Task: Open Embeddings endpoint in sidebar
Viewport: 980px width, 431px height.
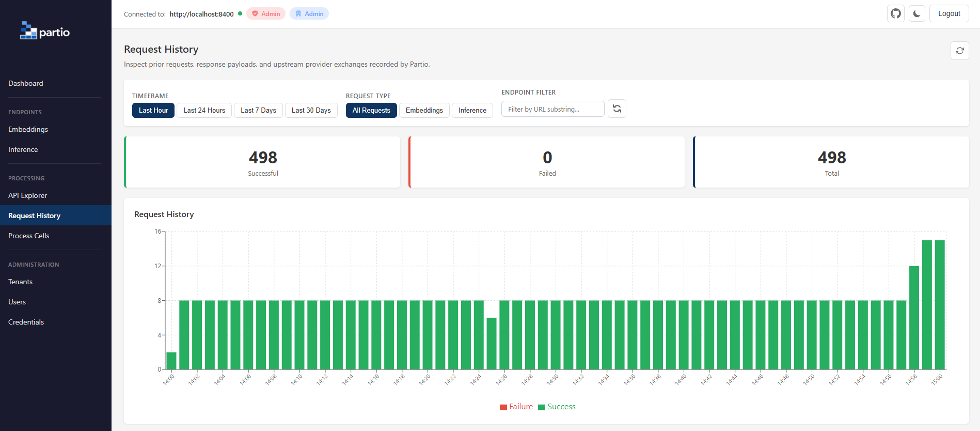Action: coord(56,129)
